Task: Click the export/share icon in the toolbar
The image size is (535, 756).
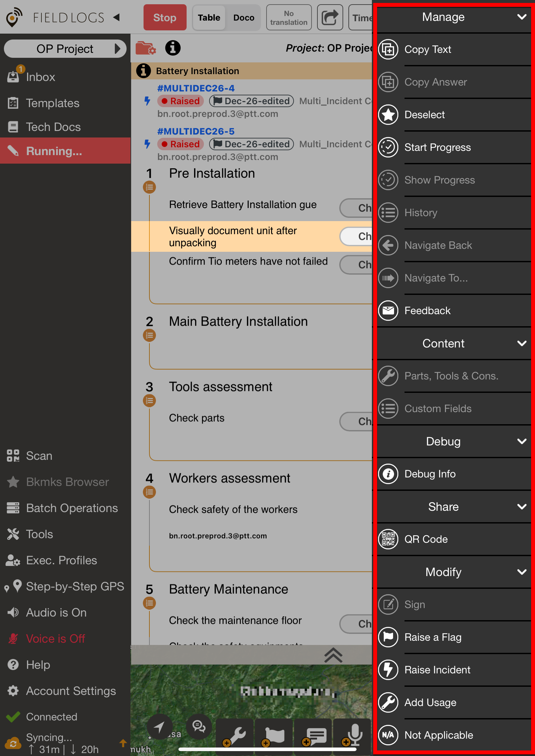Action: tap(330, 17)
